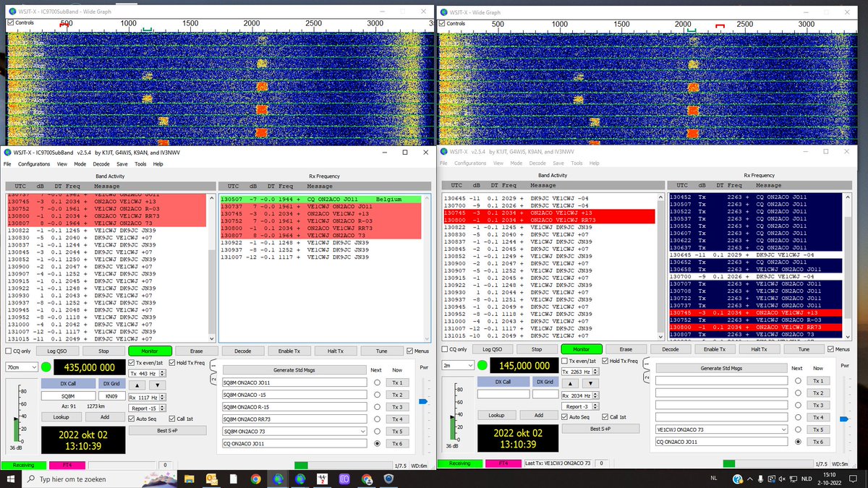Click the Windows search box on taskbar
868x488 pixels.
99,479
